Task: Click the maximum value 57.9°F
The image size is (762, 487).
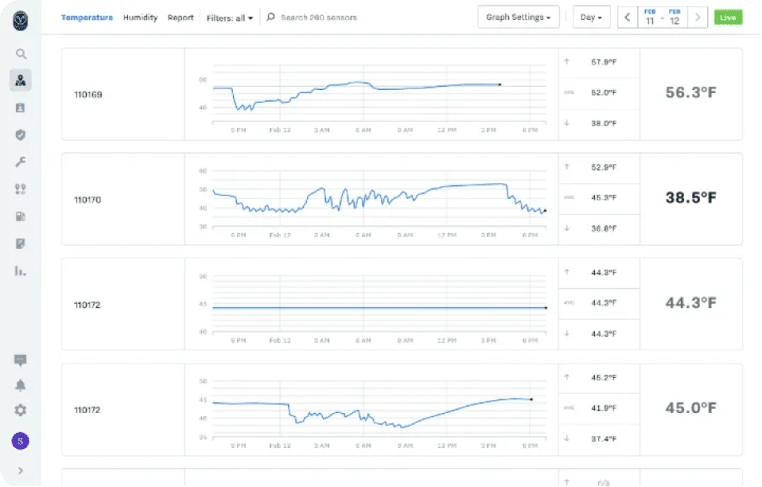Action: pos(604,62)
